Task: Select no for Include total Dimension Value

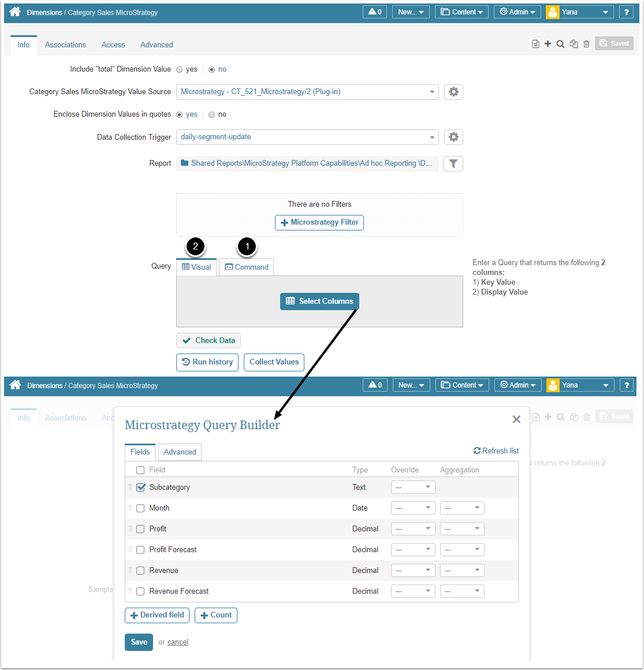Action: (211, 70)
